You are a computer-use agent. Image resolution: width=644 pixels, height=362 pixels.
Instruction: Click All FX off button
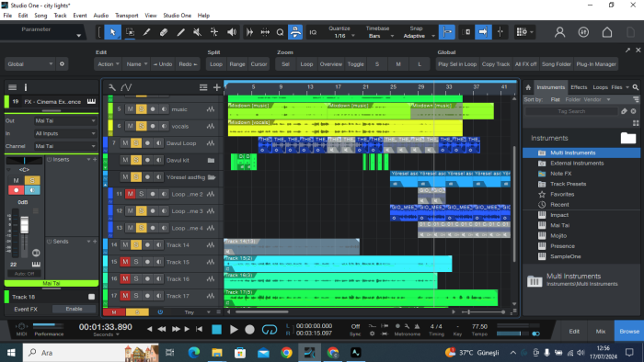(525, 64)
